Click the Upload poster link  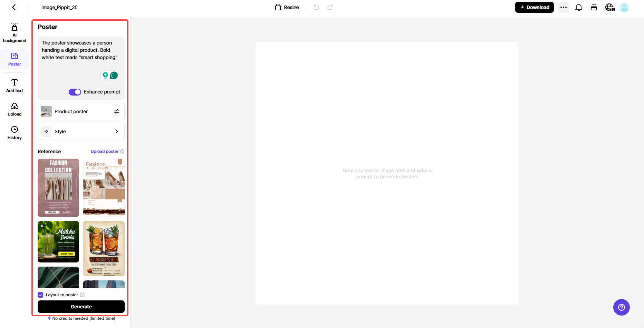click(x=104, y=151)
